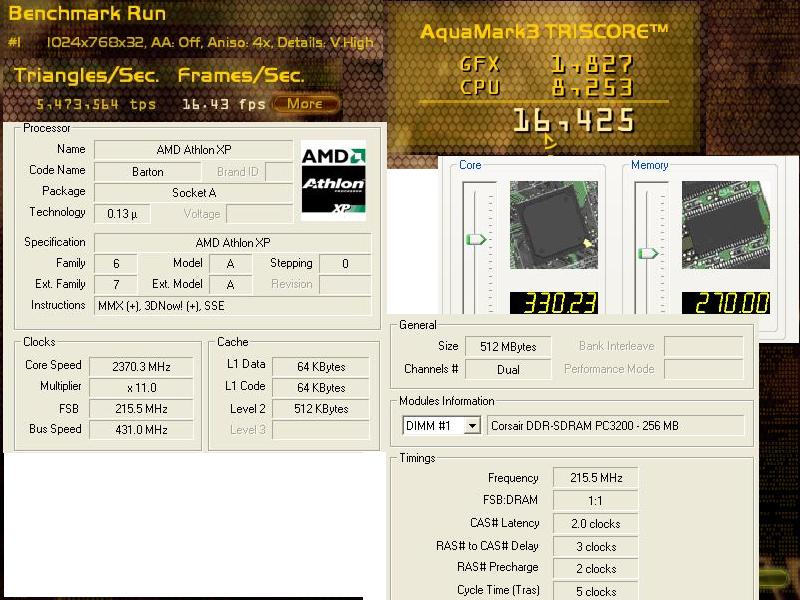This screenshot has height=600, width=800.
Task: Click the RAS# to CAS# Delay value 3 clocks
Action: pyautogui.click(x=596, y=547)
